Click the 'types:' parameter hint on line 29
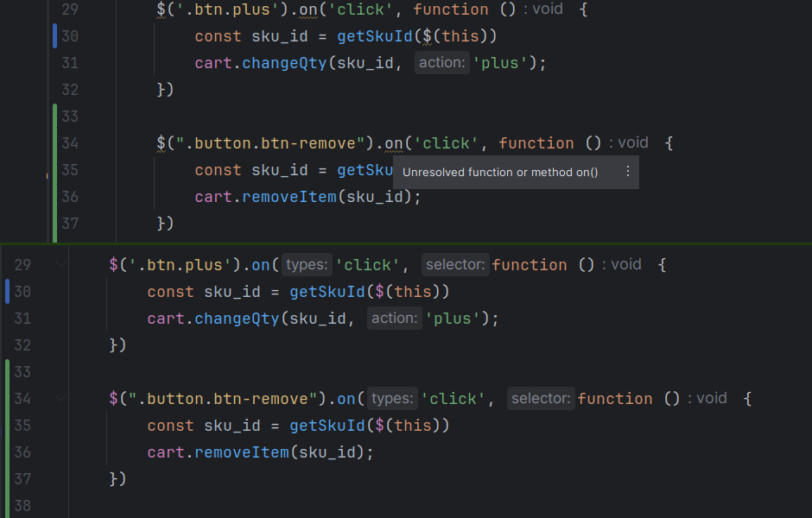The image size is (812, 518). click(x=306, y=264)
